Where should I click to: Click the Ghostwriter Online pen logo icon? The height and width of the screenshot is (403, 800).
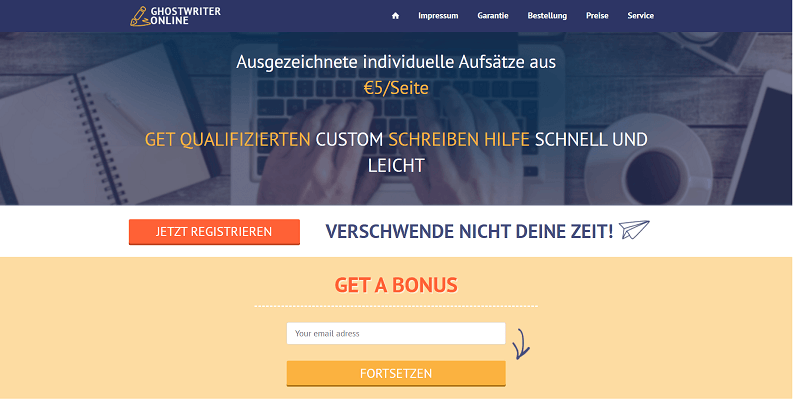tap(139, 16)
